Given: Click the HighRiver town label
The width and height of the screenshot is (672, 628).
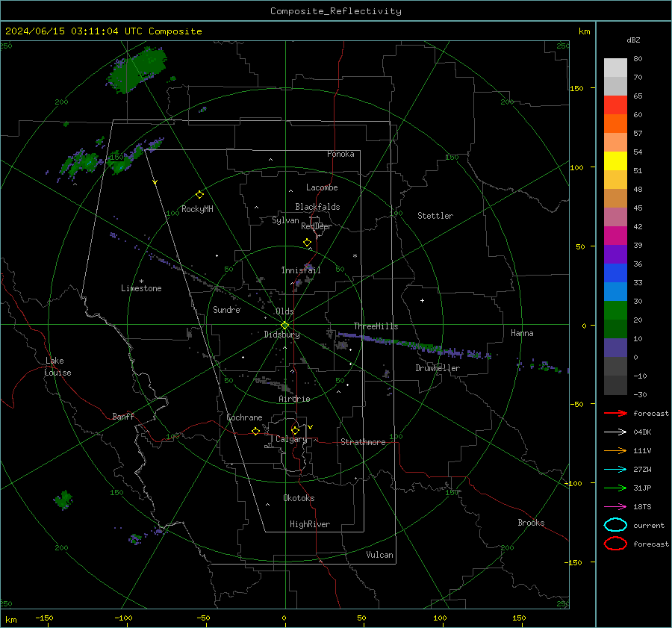Looking at the screenshot, I should tap(310, 524).
